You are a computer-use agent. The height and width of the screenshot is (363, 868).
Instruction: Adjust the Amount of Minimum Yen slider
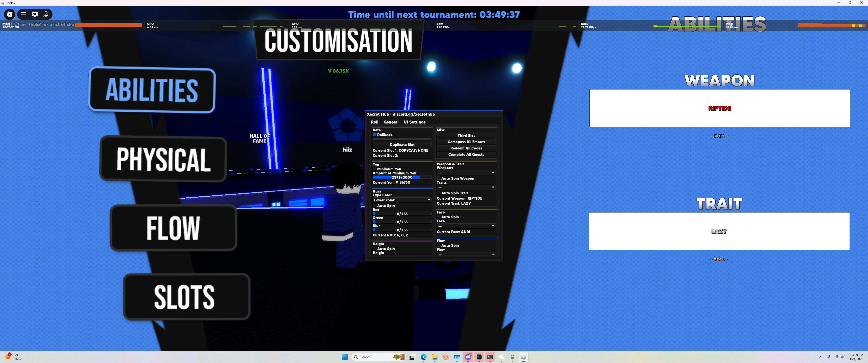click(402, 177)
